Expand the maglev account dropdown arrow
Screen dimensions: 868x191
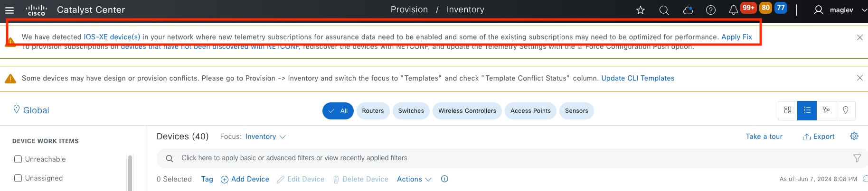click(x=864, y=10)
